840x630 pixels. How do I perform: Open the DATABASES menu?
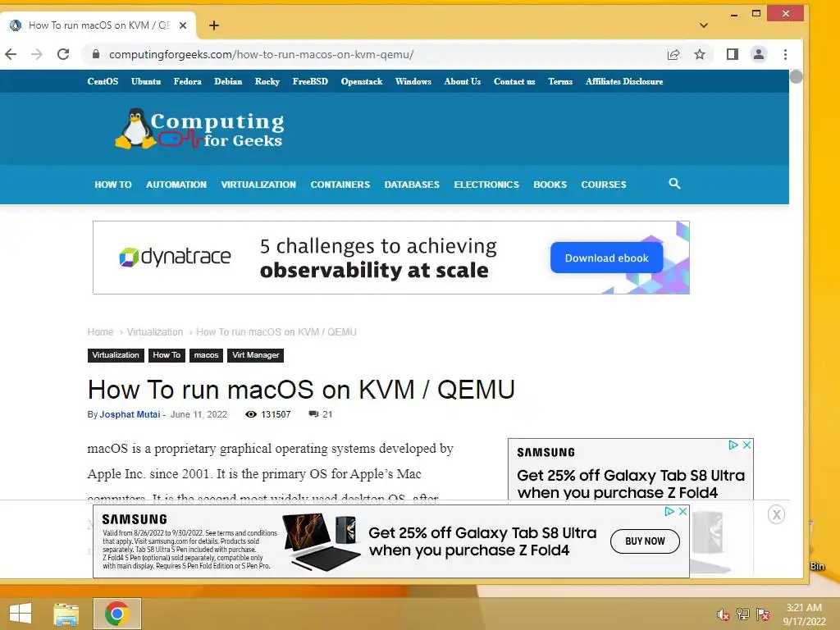[x=412, y=185]
